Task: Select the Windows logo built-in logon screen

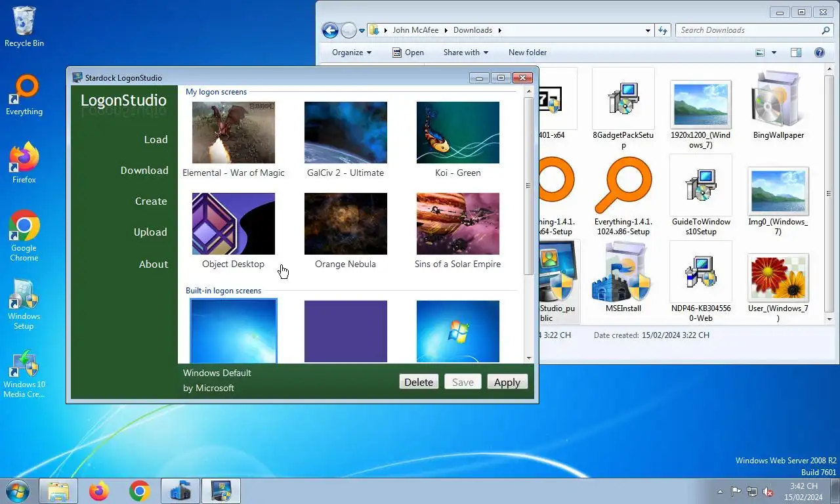Action: coord(458,331)
